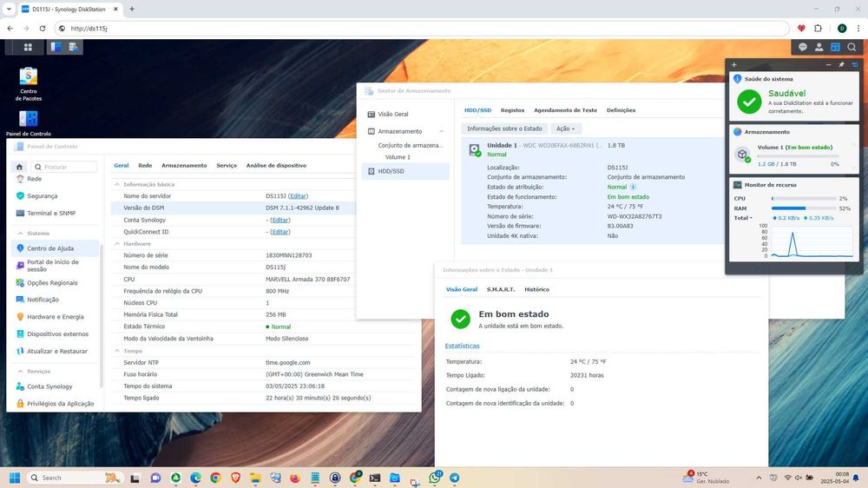Reload the browser page
The image size is (868, 488).
42,29
